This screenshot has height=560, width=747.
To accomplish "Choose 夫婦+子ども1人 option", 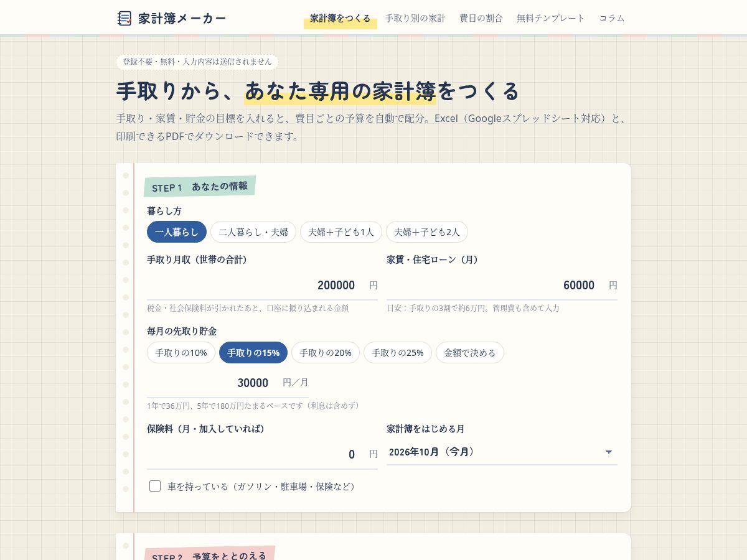I will click(x=341, y=232).
